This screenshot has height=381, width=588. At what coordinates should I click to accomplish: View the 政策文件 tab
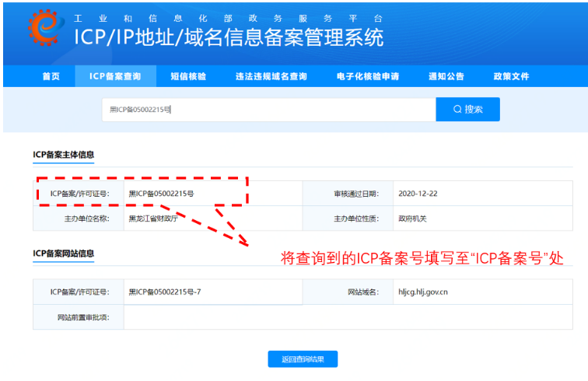click(x=511, y=76)
